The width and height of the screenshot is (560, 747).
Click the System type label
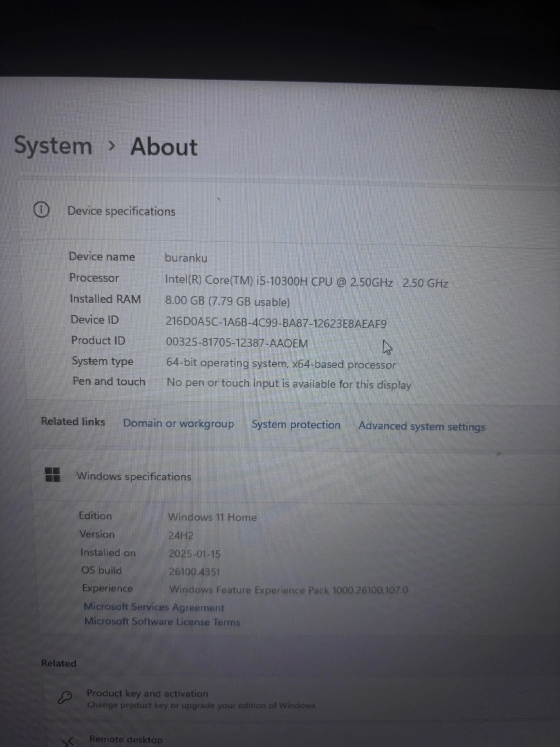pos(103,361)
